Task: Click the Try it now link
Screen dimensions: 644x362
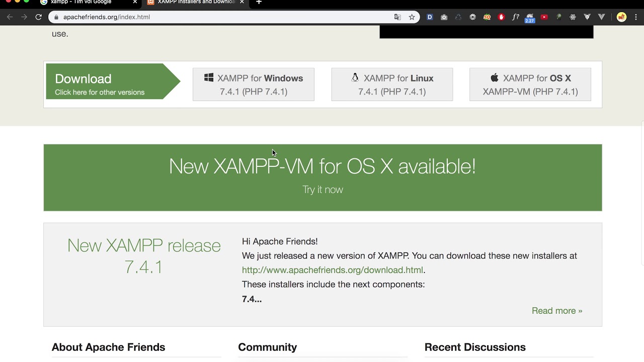Action: point(323,190)
